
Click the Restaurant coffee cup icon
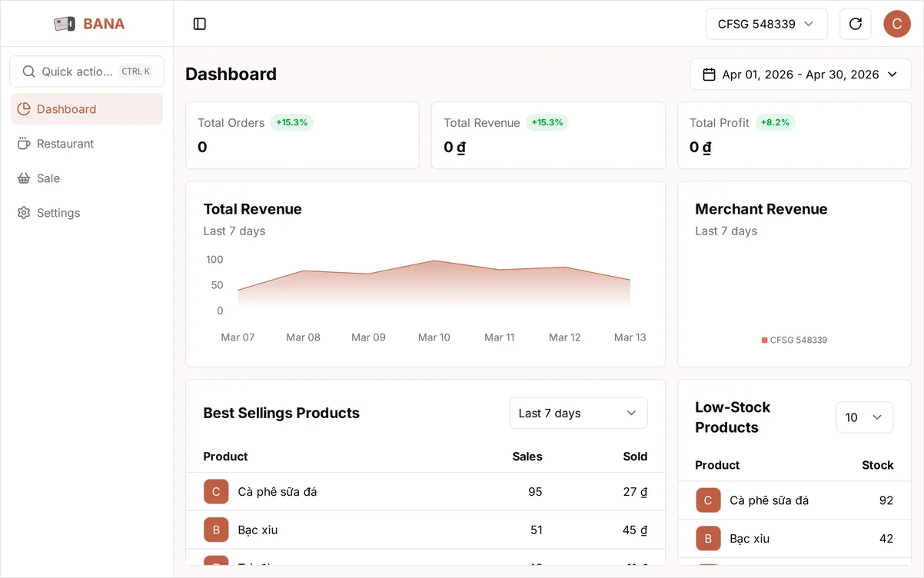(x=24, y=144)
